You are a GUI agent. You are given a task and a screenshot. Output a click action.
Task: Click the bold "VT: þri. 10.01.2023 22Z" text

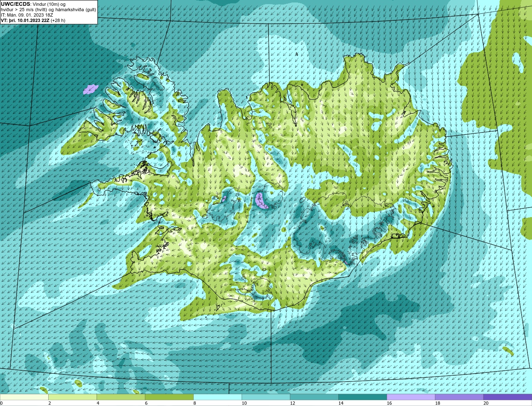point(25,20)
